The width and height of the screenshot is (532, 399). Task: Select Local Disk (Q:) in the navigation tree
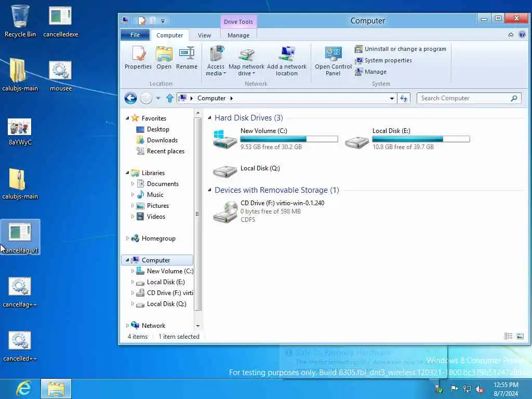tap(166, 303)
